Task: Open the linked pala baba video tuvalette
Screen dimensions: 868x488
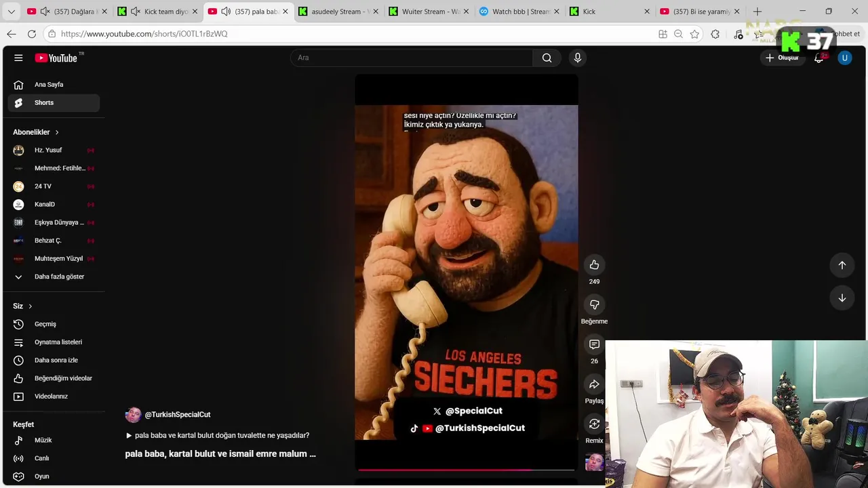Action: [x=217, y=436]
